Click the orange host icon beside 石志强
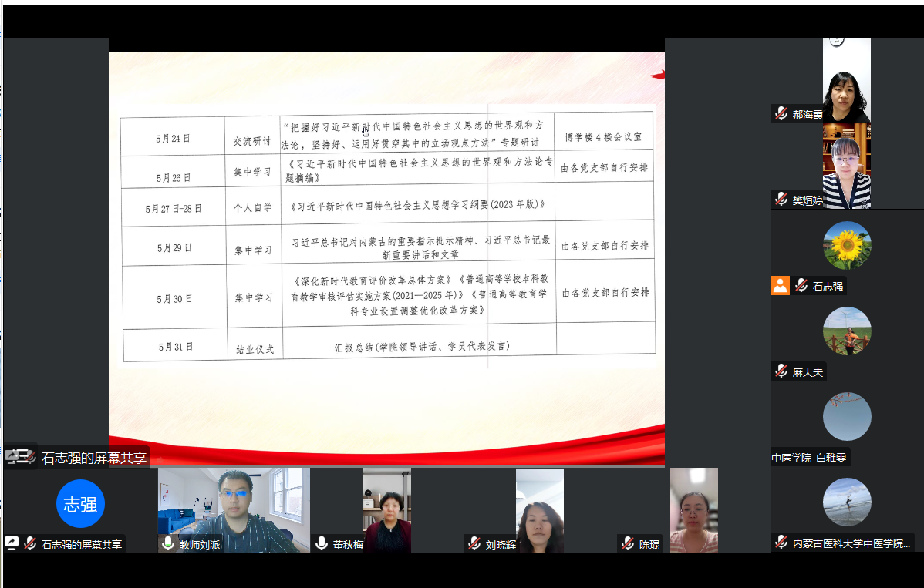The height and width of the screenshot is (588, 924). click(780, 286)
